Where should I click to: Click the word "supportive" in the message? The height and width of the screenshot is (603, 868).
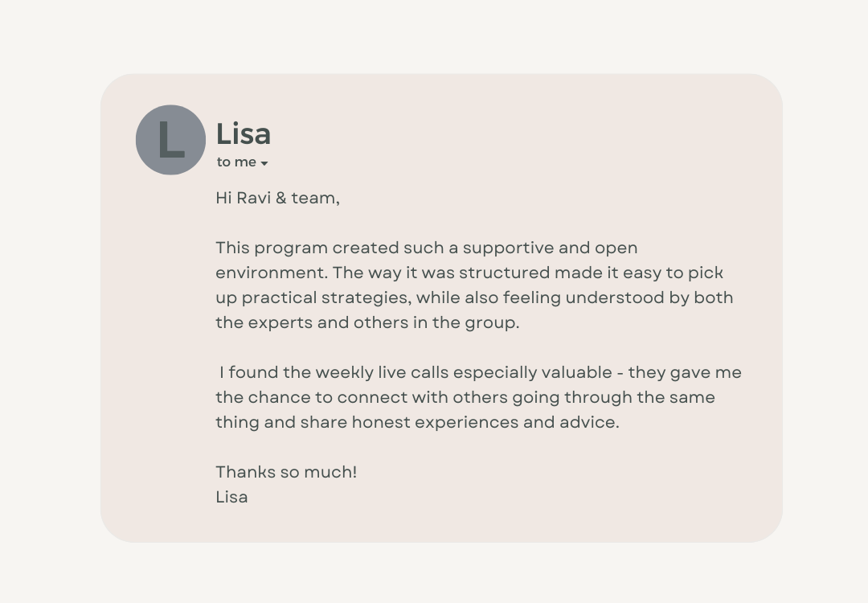(508, 248)
